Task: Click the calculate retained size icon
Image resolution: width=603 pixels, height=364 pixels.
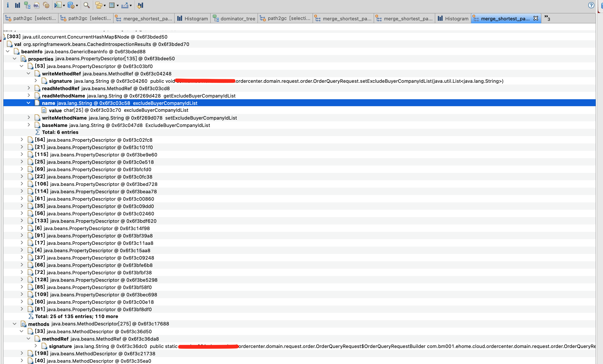Action: coord(112,5)
